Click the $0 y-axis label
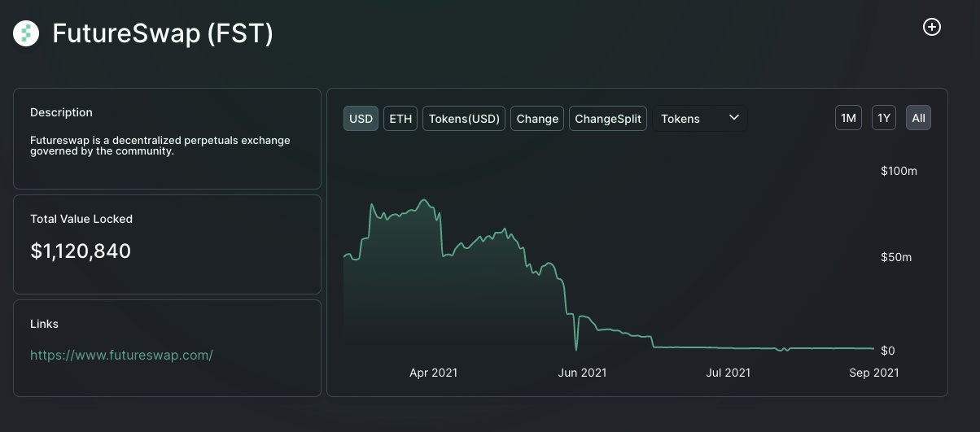980x432 pixels. pos(888,351)
